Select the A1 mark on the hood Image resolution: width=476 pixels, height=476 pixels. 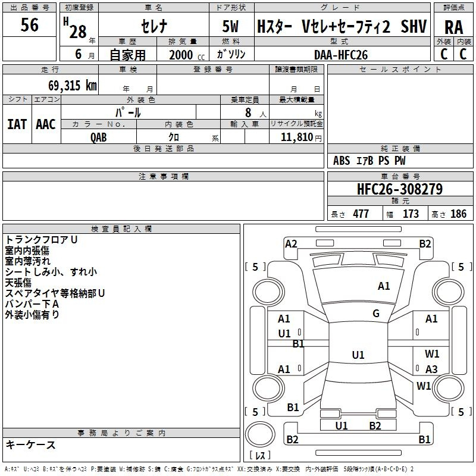(x=384, y=286)
